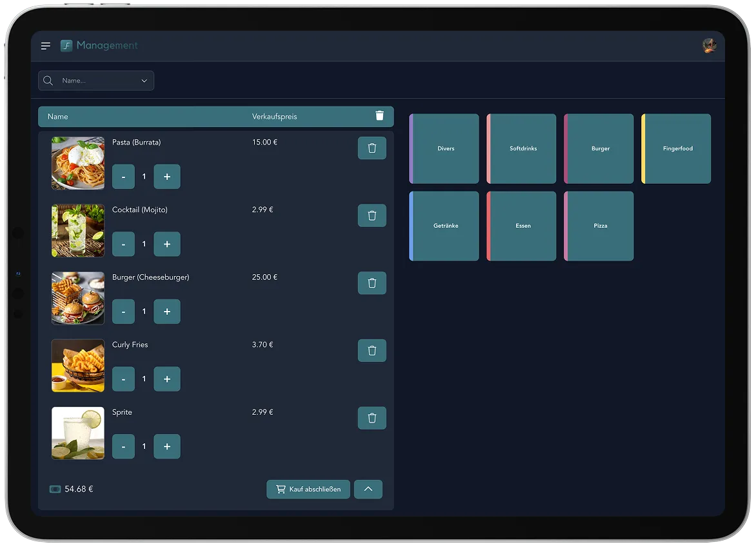756x547 pixels.
Task: Choose the Fingerfood category tile
Action: tap(677, 149)
